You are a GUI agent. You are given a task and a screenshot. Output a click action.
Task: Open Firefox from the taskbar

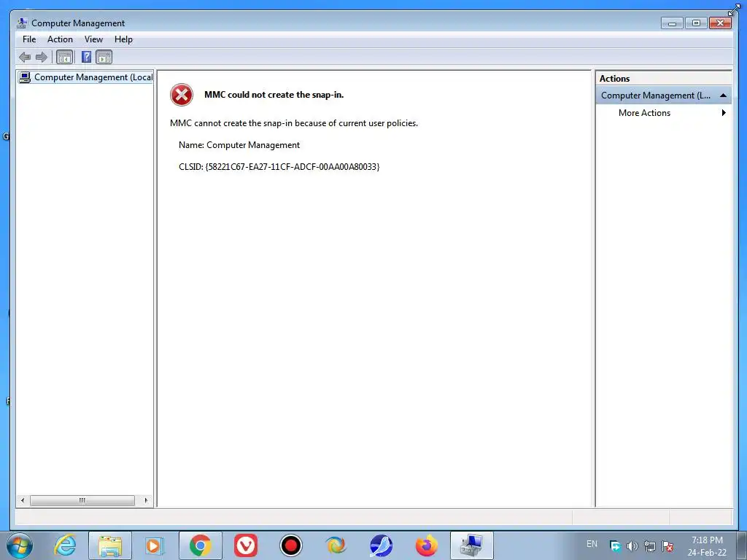click(x=426, y=545)
